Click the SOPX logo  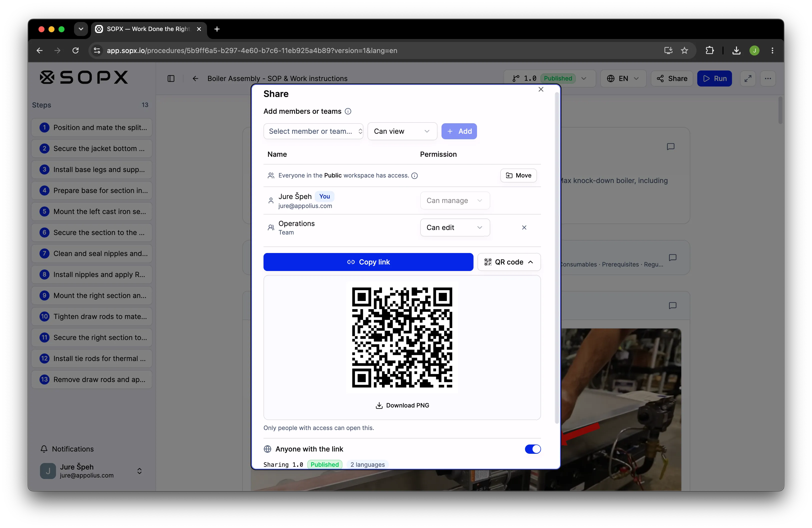[84, 77]
